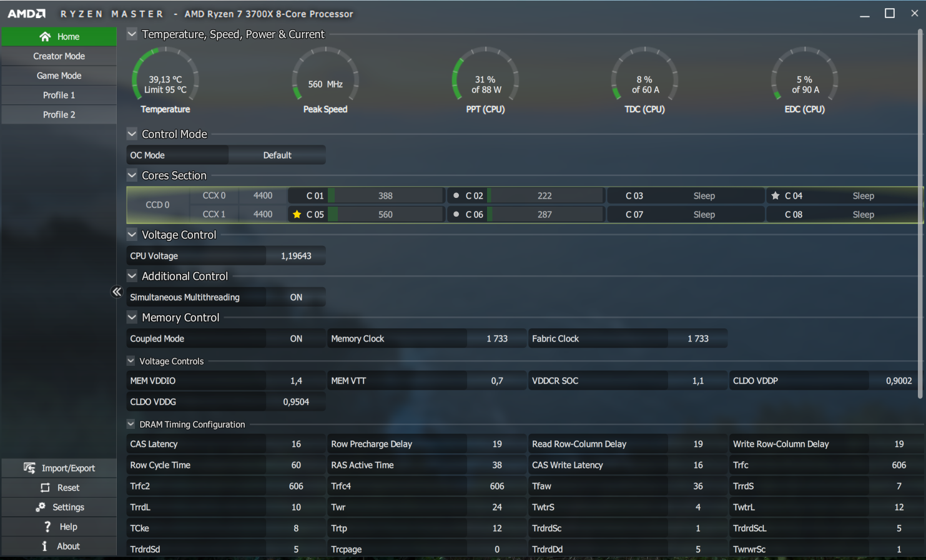Click the Settings gears icon
The width and height of the screenshot is (926, 560).
click(41, 507)
